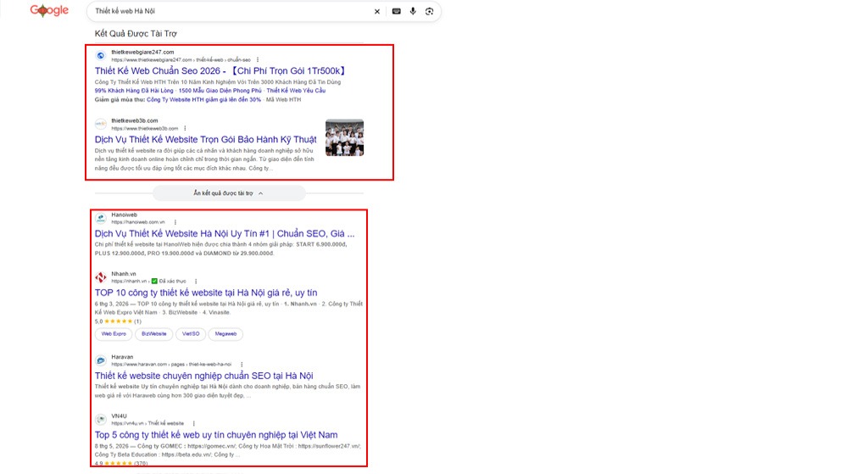This screenshot has height=474, width=868.
Task: Click the Haravan favicon
Action: point(101,360)
